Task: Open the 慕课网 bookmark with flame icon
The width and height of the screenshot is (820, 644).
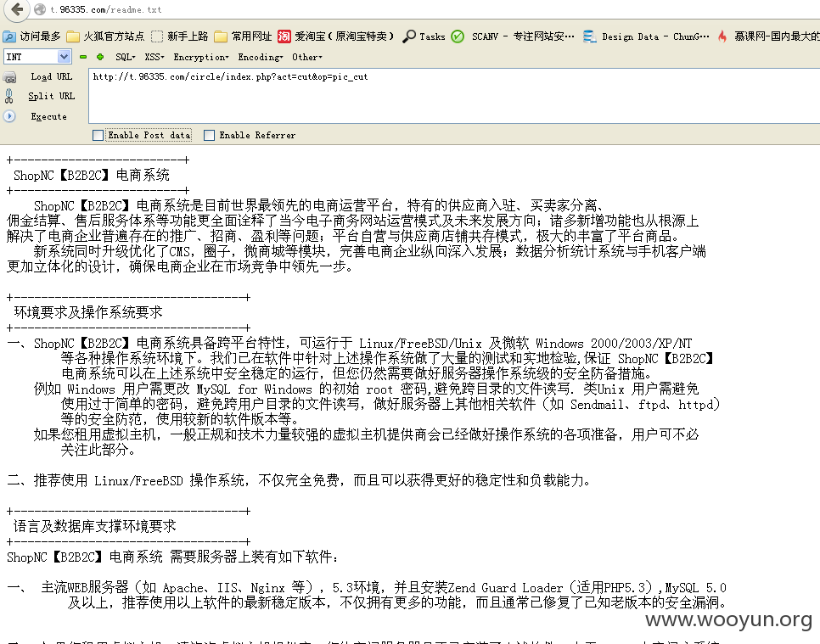Action: pyautogui.click(x=767, y=36)
